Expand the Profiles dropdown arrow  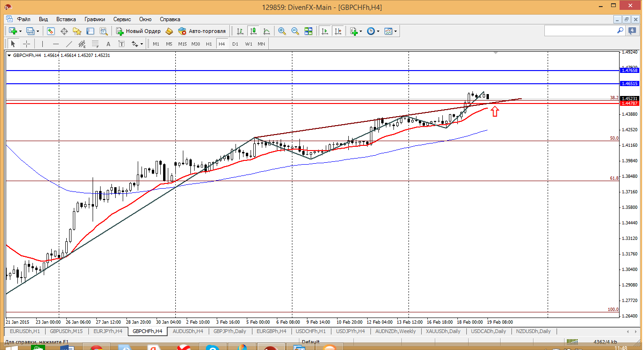[x=38, y=31]
